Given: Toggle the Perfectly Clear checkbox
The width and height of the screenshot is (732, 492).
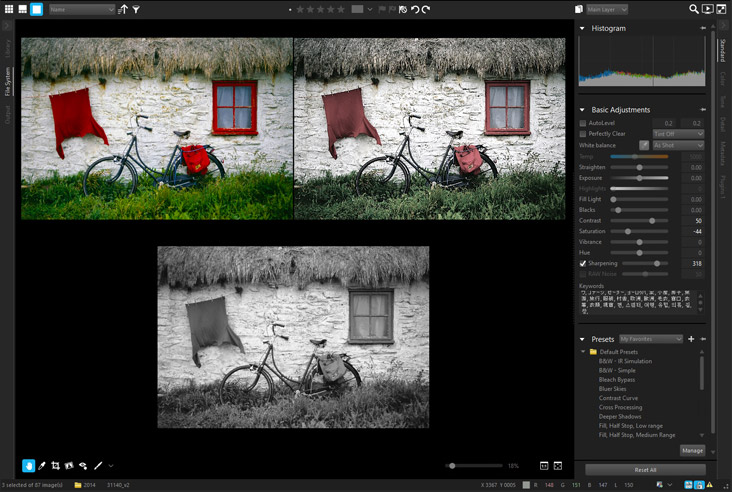Looking at the screenshot, I should (x=583, y=133).
